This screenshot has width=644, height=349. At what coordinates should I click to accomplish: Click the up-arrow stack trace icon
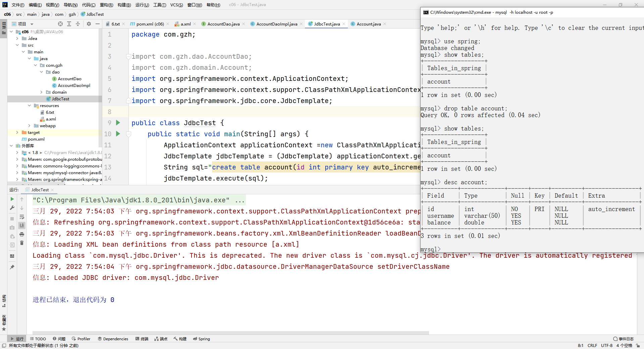[x=22, y=199]
